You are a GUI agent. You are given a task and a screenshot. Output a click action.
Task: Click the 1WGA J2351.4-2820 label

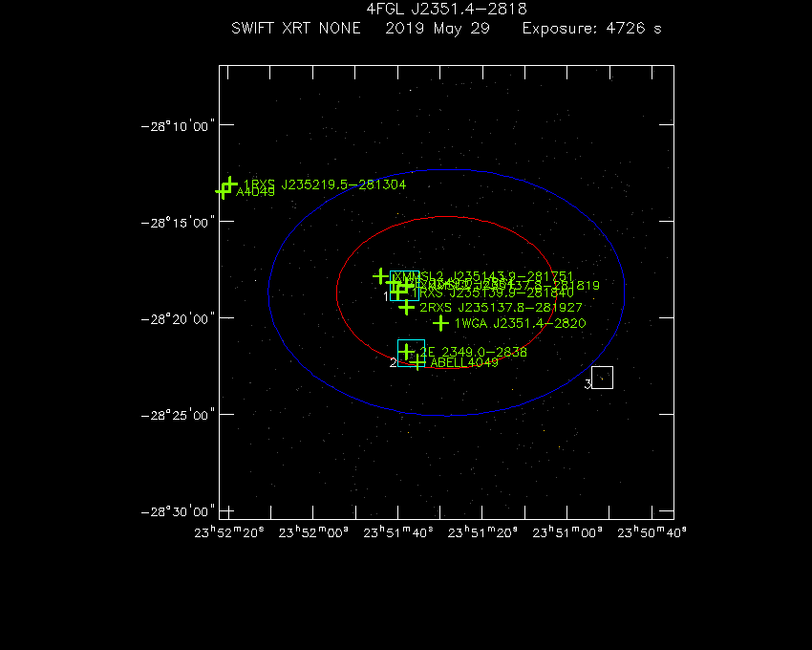click(520, 323)
